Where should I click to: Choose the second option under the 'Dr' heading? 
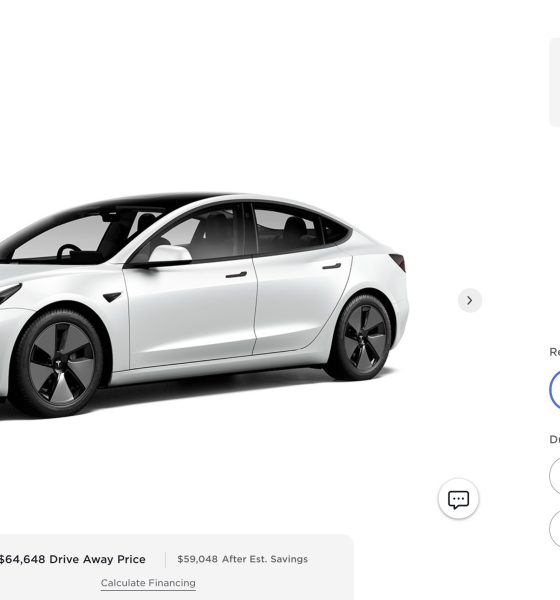coord(555,528)
